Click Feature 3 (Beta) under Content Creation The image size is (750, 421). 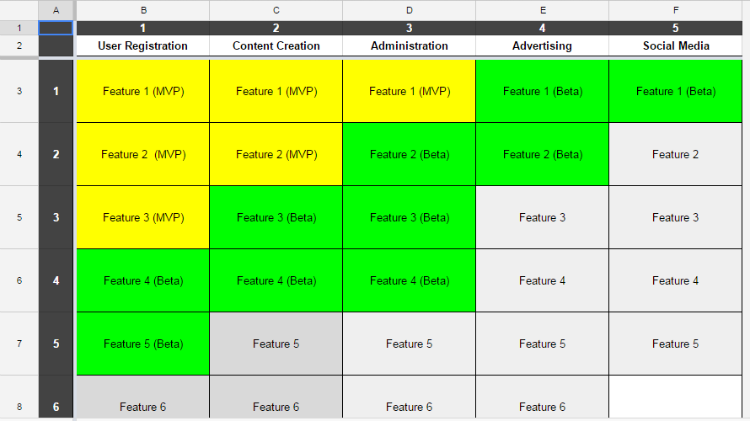tap(276, 217)
